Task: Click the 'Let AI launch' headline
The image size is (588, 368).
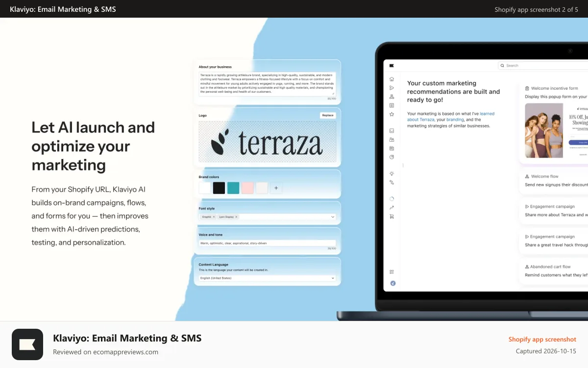Action: (x=93, y=146)
